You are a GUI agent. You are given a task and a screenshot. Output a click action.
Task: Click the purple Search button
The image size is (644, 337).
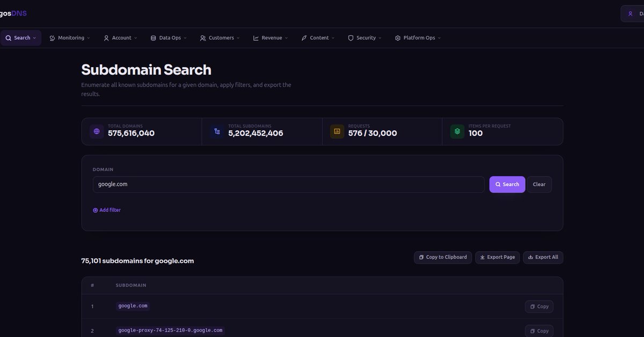(x=507, y=185)
